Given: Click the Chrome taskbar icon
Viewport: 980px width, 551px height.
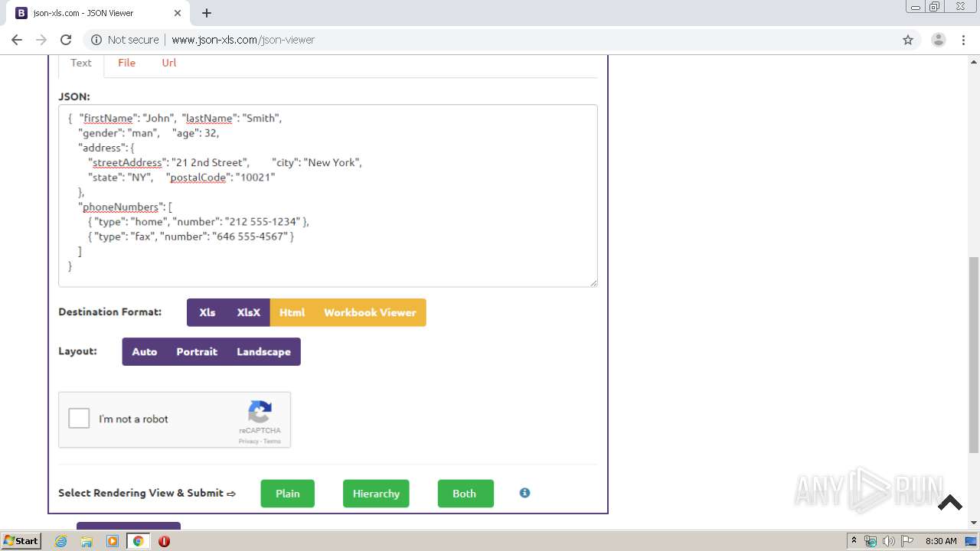Looking at the screenshot, I should (138, 541).
